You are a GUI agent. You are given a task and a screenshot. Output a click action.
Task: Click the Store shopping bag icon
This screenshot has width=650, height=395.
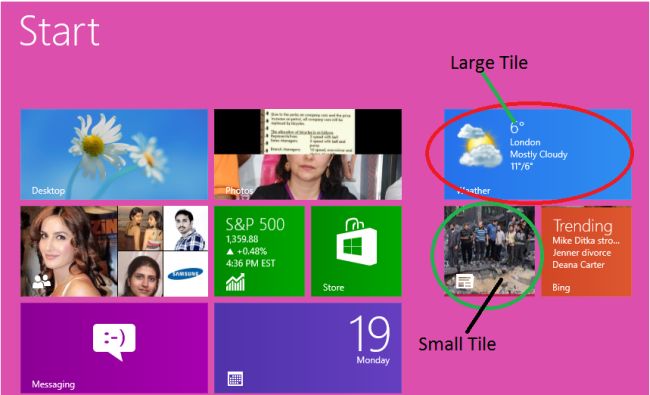357,242
